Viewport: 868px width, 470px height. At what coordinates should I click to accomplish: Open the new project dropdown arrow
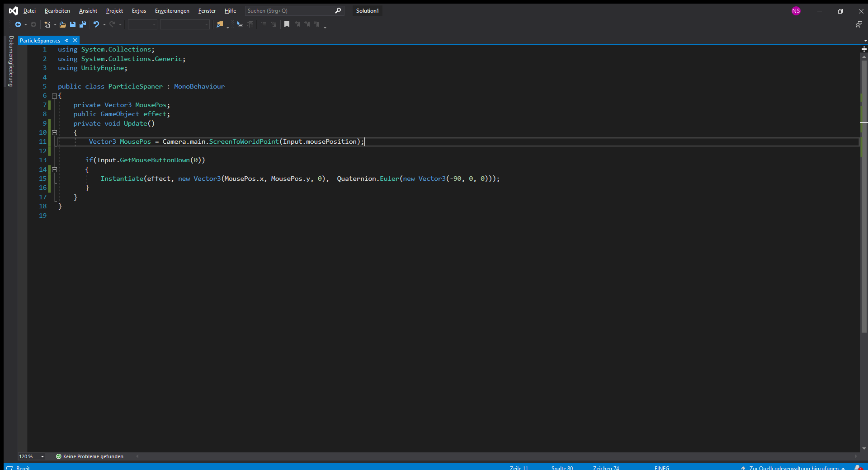pyautogui.click(x=55, y=24)
